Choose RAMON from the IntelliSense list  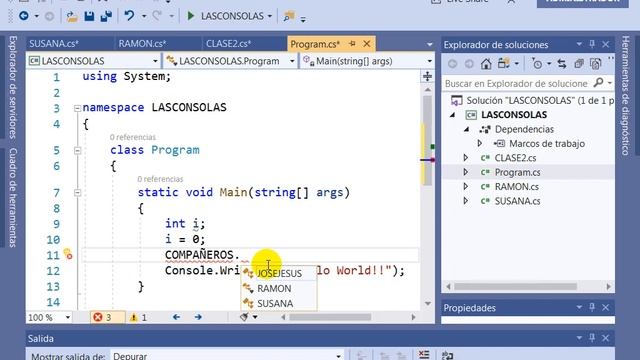click(x=279, y=289)
